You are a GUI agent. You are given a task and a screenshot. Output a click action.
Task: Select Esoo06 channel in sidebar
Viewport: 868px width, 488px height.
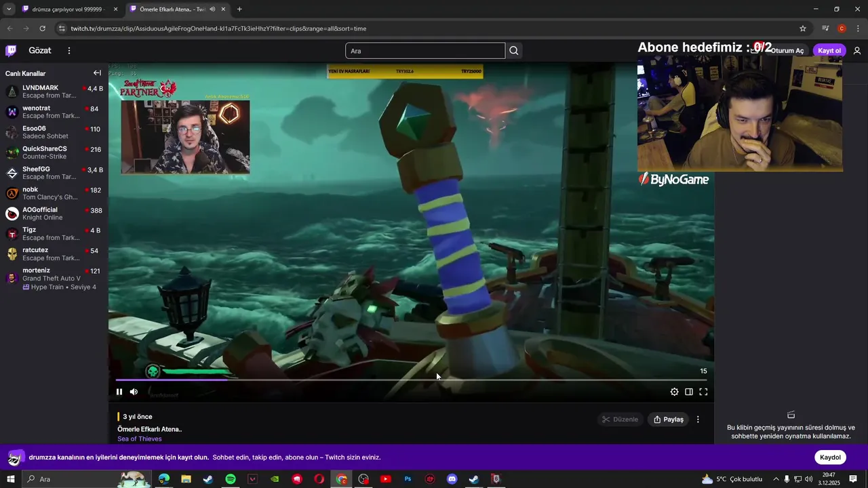point(54,132)
